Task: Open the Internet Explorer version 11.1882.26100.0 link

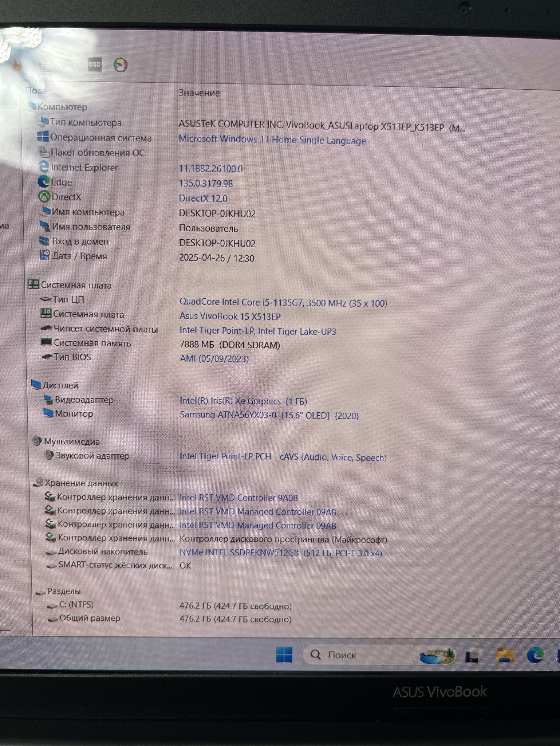Action: (x=211, y=169)
